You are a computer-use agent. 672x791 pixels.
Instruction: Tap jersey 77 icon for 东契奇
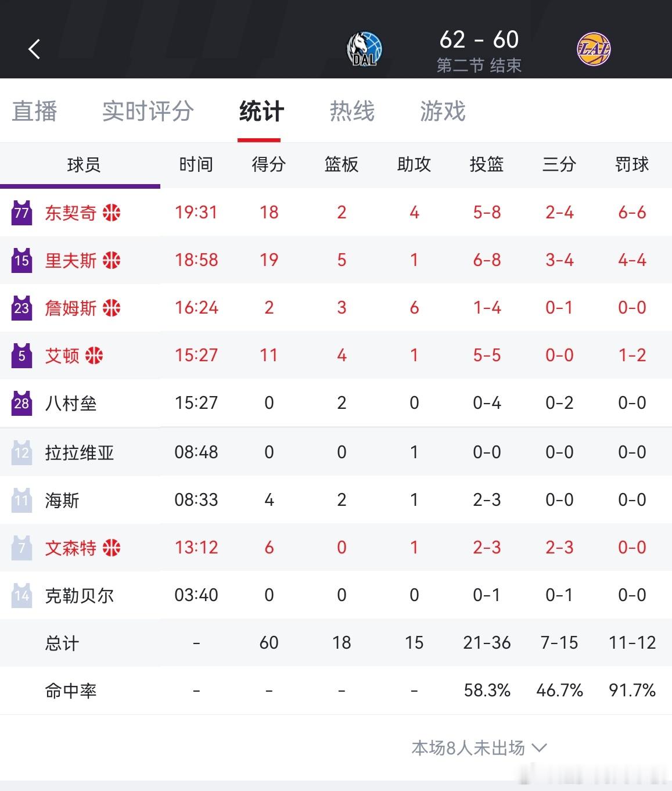click(21, 213)
